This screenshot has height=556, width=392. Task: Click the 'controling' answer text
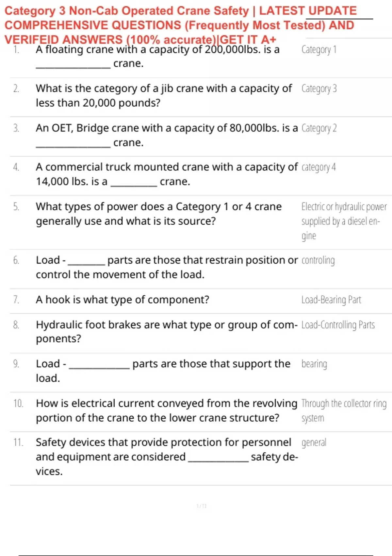click(x=318, y=260)
